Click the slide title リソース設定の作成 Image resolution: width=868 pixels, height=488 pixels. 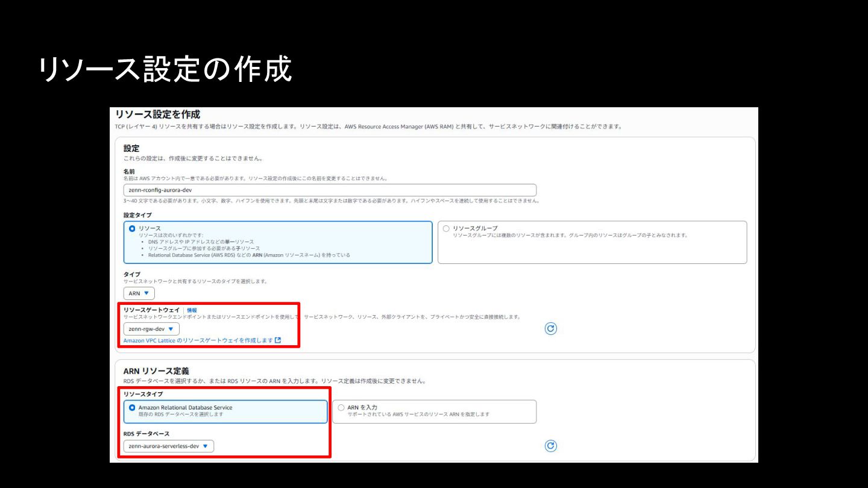coord(165,69)
